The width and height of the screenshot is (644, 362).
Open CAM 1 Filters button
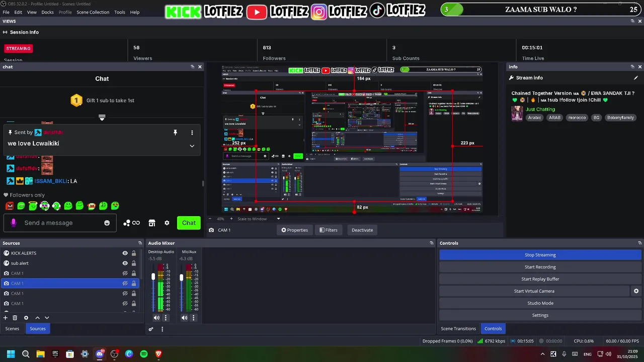click(328, 230)
